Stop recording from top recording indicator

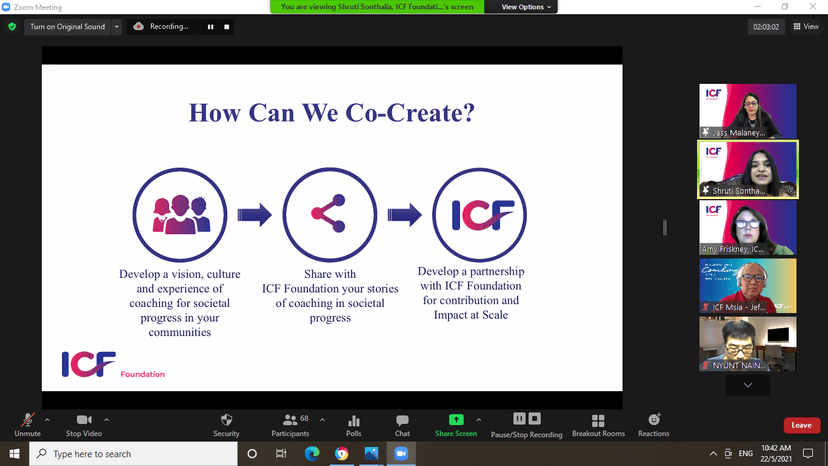tap(227, 26)
